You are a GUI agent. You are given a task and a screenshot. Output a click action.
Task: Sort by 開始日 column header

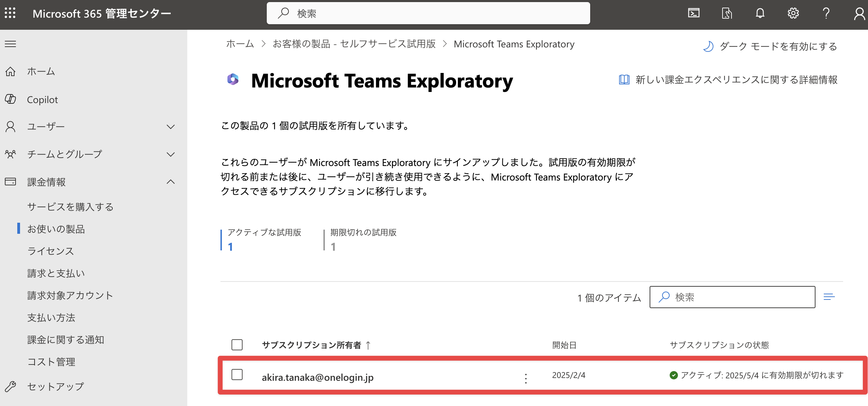(x=564, y=345)
